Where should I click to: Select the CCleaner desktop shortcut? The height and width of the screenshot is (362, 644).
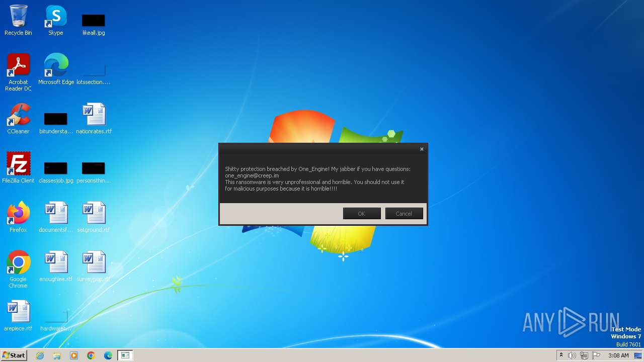tap(18, 119)
